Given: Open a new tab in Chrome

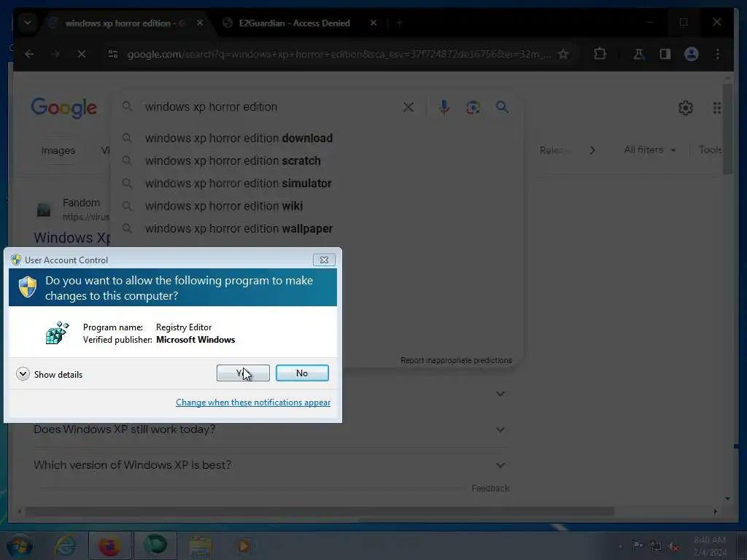Looking at the screenshot, I should pyautogui.click(x=399, y=23).
